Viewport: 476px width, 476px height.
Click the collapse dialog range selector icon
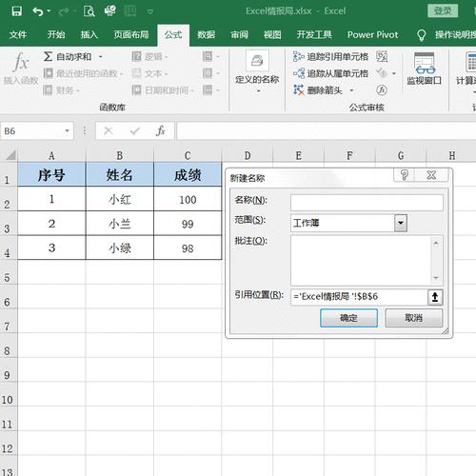(435, 297)
